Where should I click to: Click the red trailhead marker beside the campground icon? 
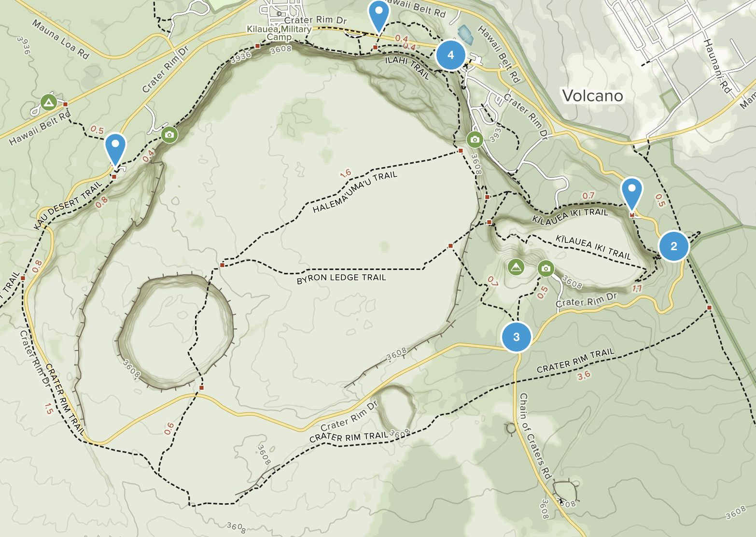(65, 104)
